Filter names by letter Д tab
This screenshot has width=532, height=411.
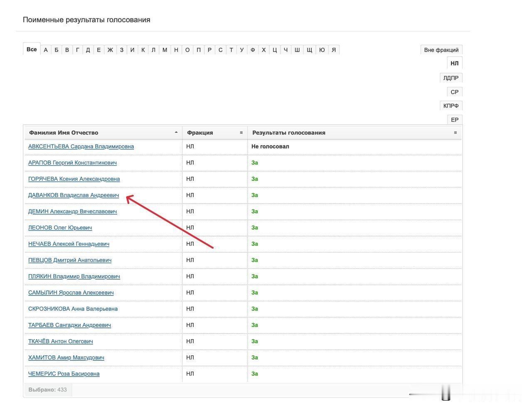click(x=88, y=50)
